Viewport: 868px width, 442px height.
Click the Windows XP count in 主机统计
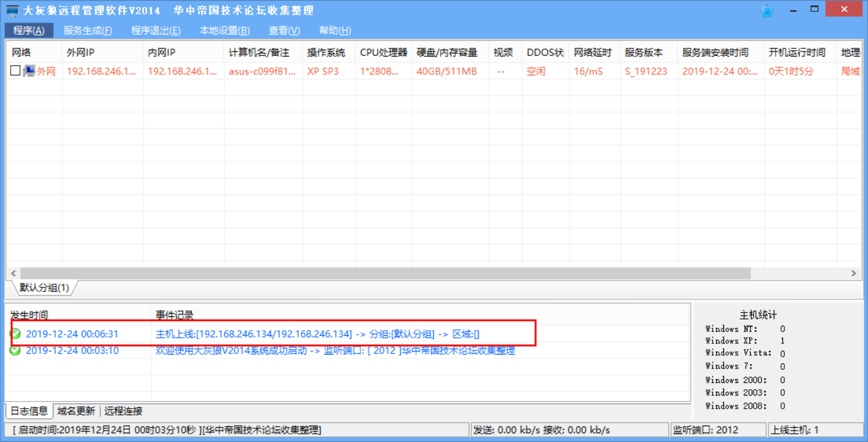pos(782,340)
